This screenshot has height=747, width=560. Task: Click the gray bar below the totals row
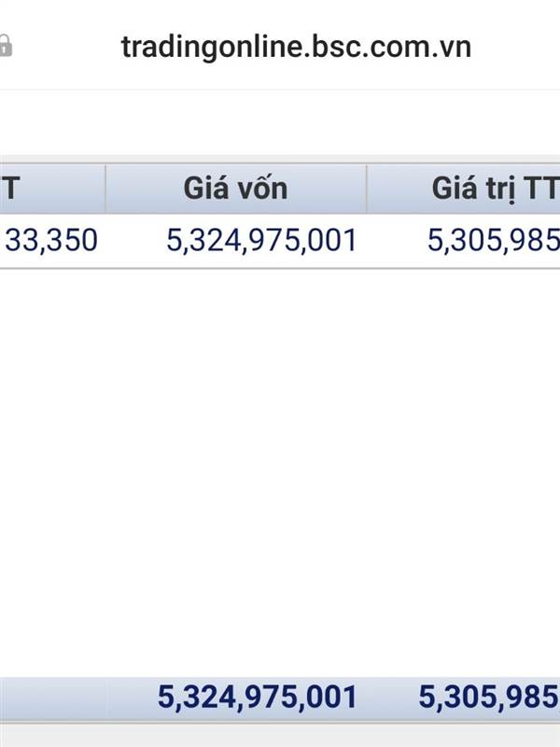pos(280,736)
